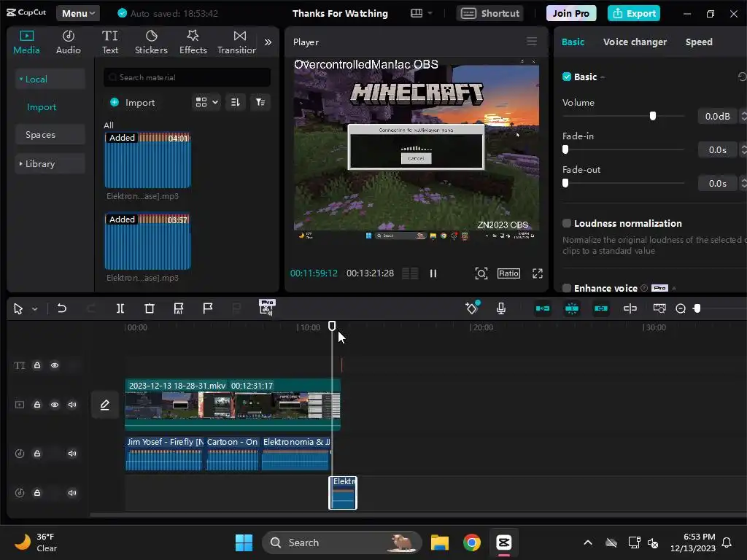Adjust the Fade-out slider handle
Image resolution: width=747 pixels, height=560 pixels.
pyautogui.click(x=565, y=183)
